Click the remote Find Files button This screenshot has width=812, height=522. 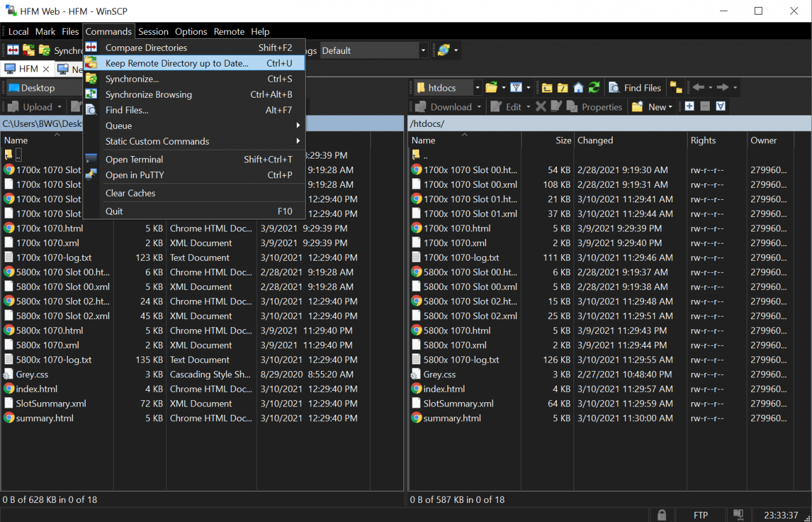pos(635,88)
